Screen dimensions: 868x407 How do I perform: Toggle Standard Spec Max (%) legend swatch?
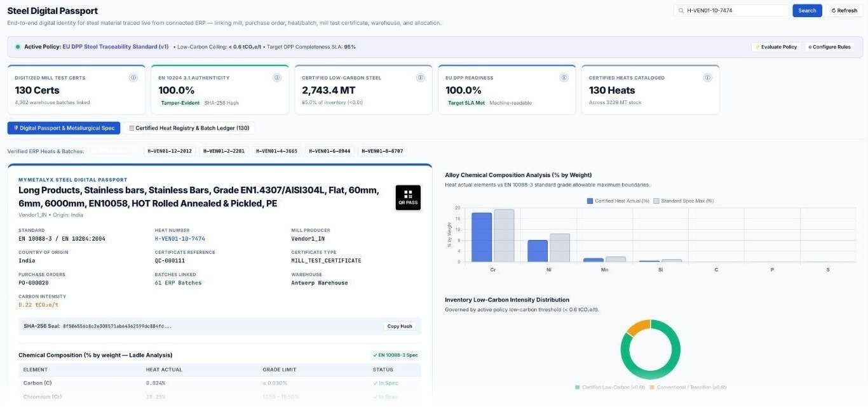tap(656, 201)
